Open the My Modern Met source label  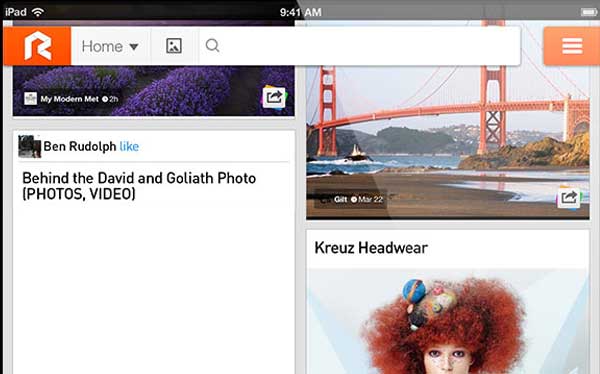70,99
